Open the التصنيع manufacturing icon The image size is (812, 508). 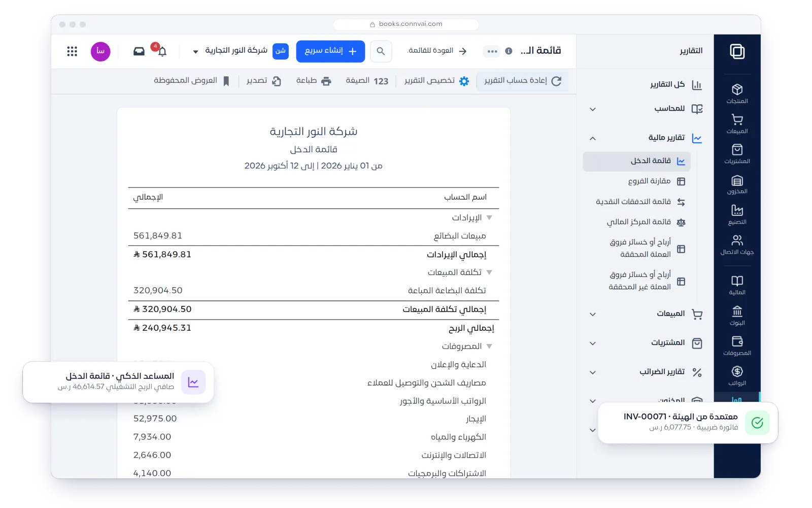[x=737, y=214]
